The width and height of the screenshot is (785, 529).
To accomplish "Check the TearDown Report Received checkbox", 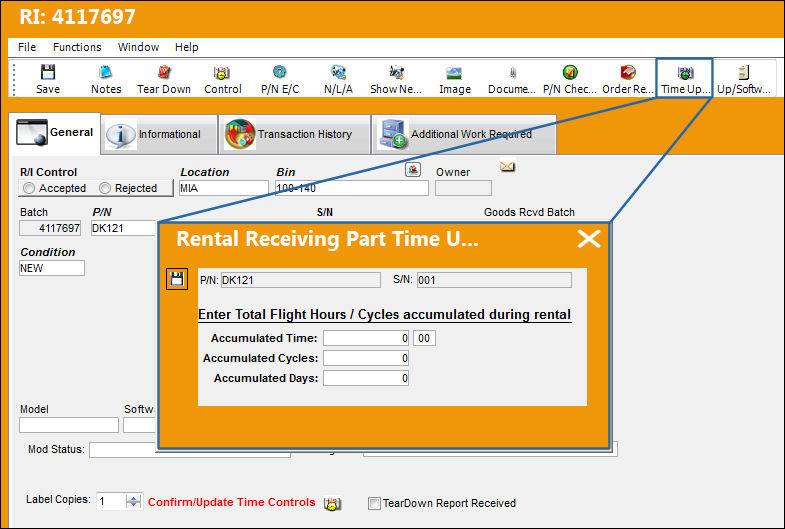I will point(374,503).
